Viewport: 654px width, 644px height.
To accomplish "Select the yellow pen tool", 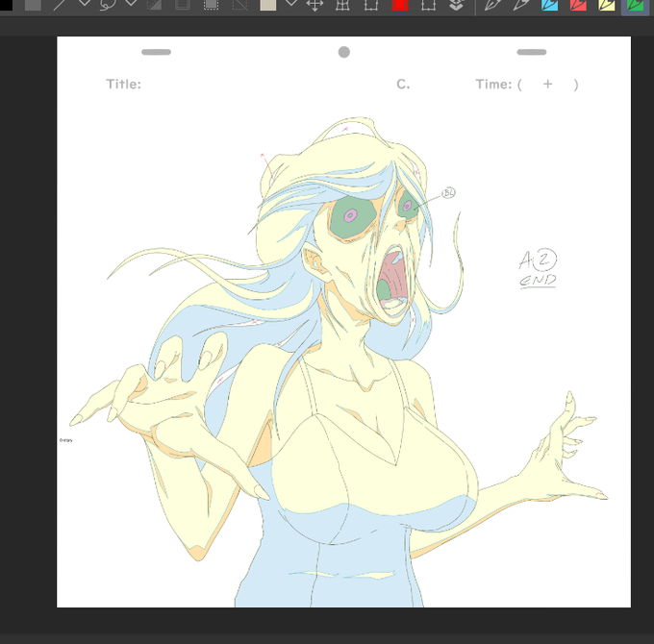I will (x=607, y=5).
